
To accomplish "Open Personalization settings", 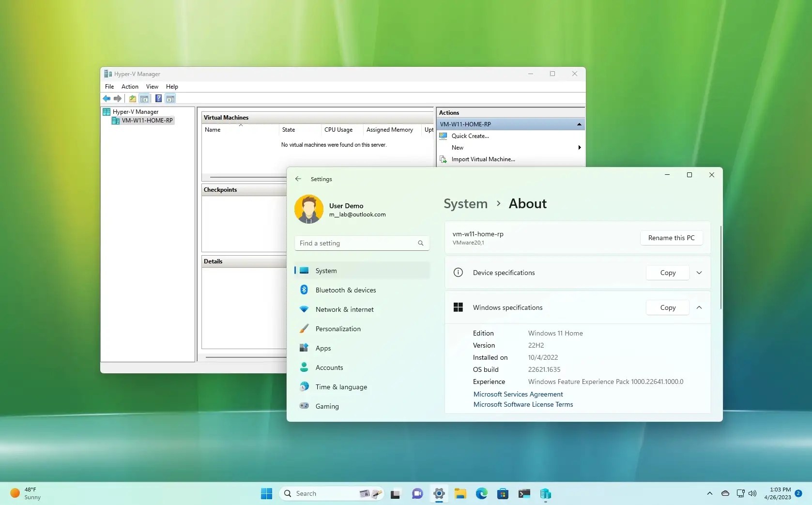I will coord(337,328).
